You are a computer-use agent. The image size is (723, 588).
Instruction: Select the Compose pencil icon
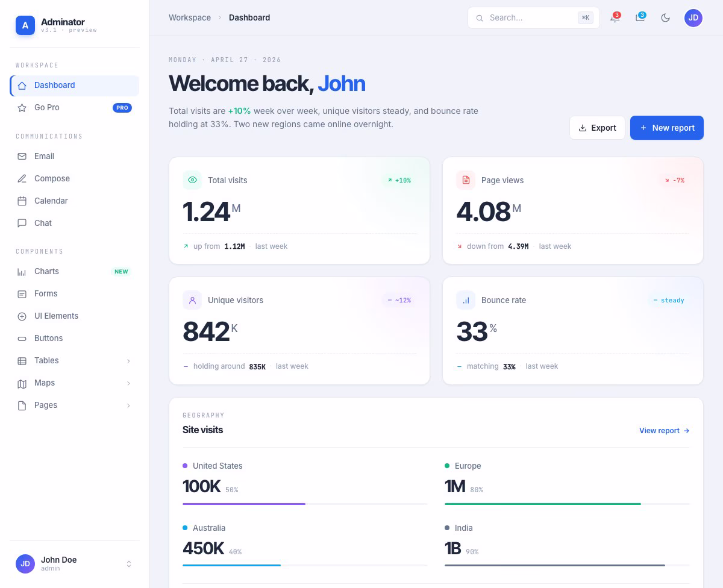pyautogui.click(x=22, y=178)
